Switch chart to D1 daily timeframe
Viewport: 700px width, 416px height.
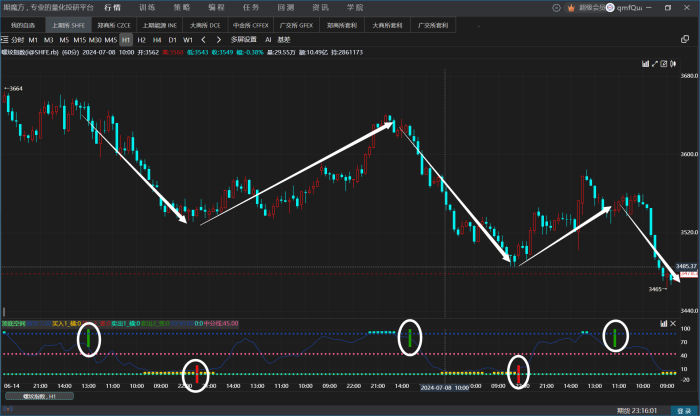point(172,39)
